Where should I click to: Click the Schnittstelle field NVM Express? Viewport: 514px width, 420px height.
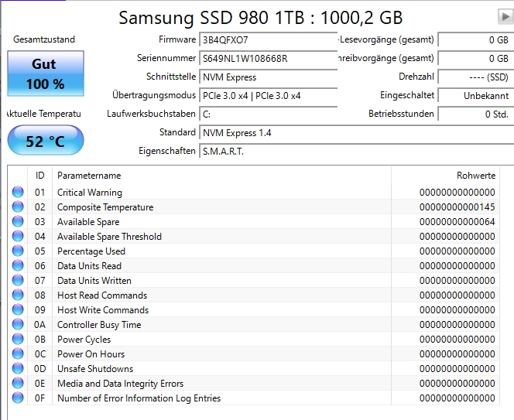pos(268,77)
